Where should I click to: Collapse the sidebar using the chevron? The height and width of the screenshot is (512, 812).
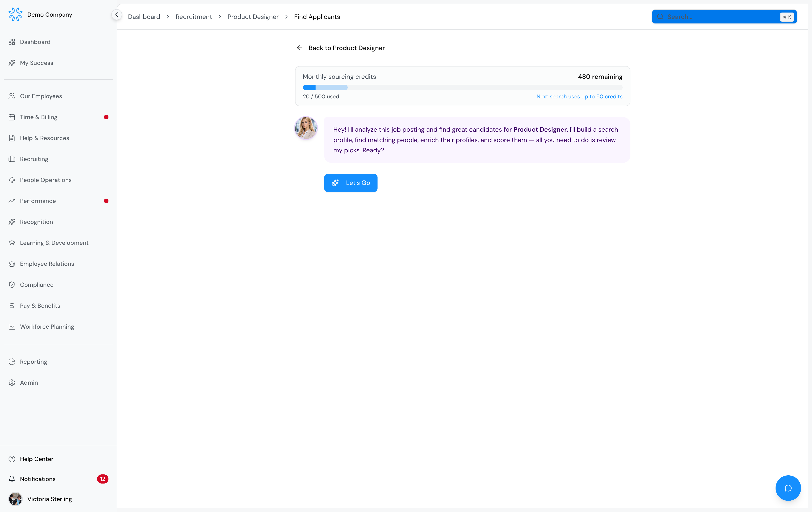(117, 15)
